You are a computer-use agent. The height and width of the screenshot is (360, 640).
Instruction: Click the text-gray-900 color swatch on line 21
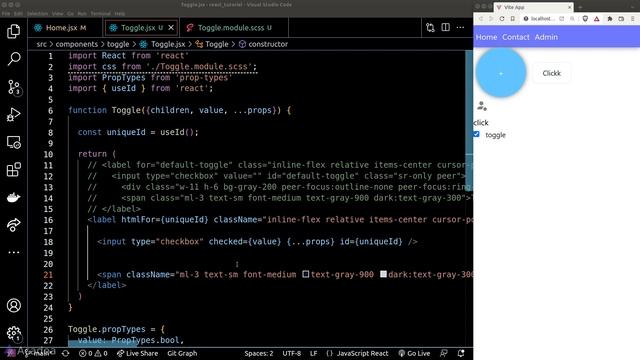point(305,274)
